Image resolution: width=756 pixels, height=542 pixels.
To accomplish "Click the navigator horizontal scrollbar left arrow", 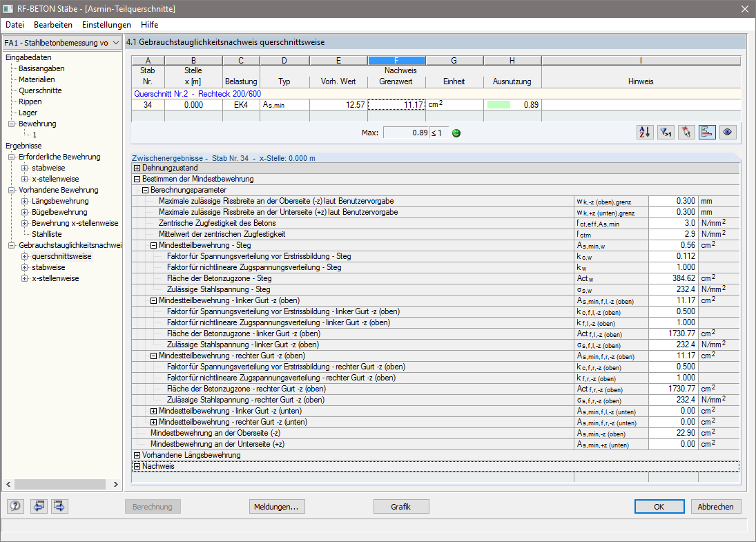I will pos(8,484).
